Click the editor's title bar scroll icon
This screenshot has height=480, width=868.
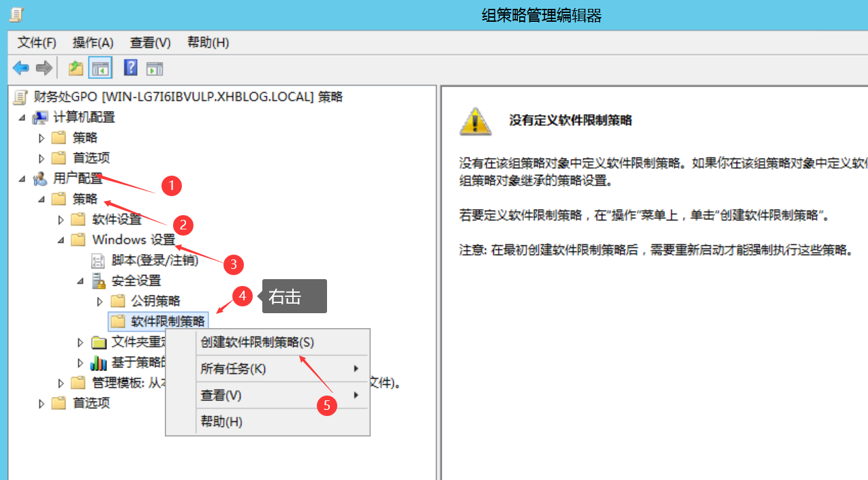tap(16, 14)
